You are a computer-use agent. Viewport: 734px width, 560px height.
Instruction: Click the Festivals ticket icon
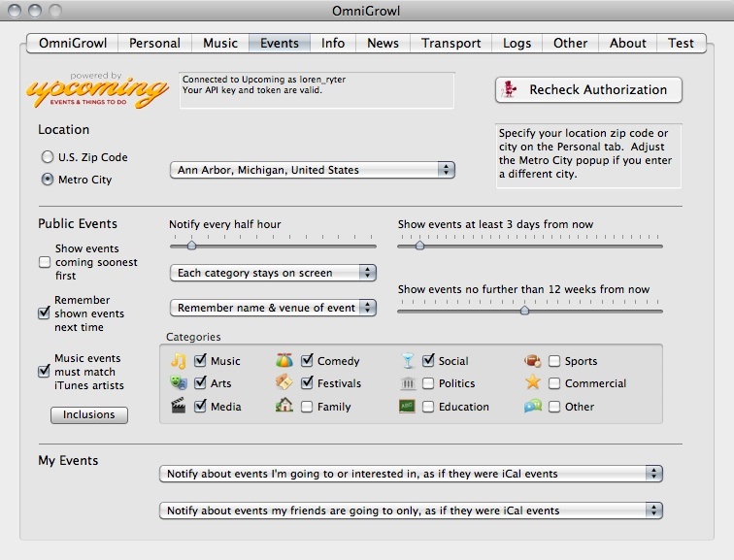pos(284,382)
